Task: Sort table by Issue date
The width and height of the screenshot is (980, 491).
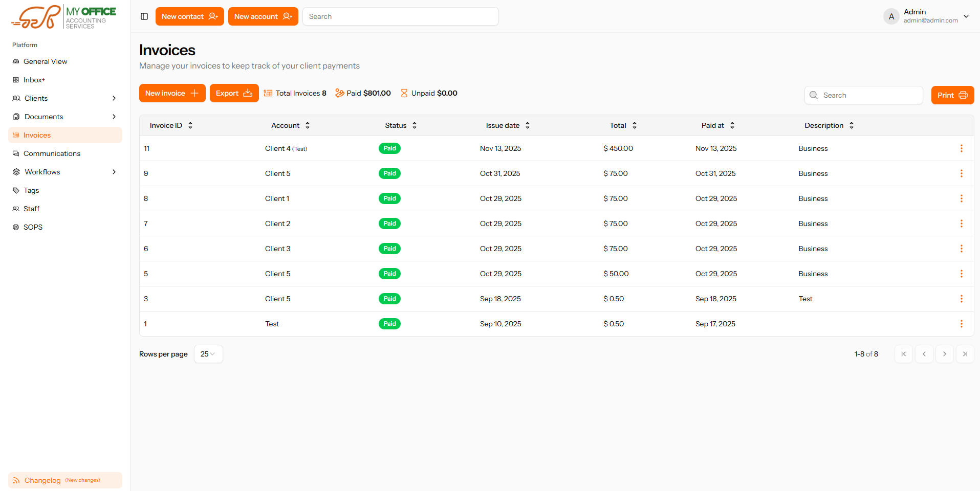Action: click(508, 125)
